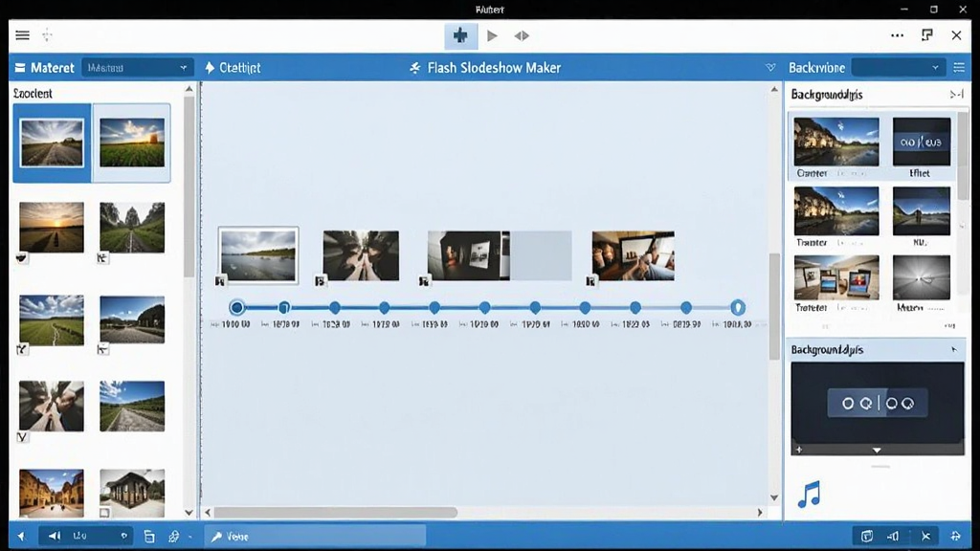The width and height of the screenshot is (980, 551).
Task: Click the blue music note icon
Action: point(809,495)
